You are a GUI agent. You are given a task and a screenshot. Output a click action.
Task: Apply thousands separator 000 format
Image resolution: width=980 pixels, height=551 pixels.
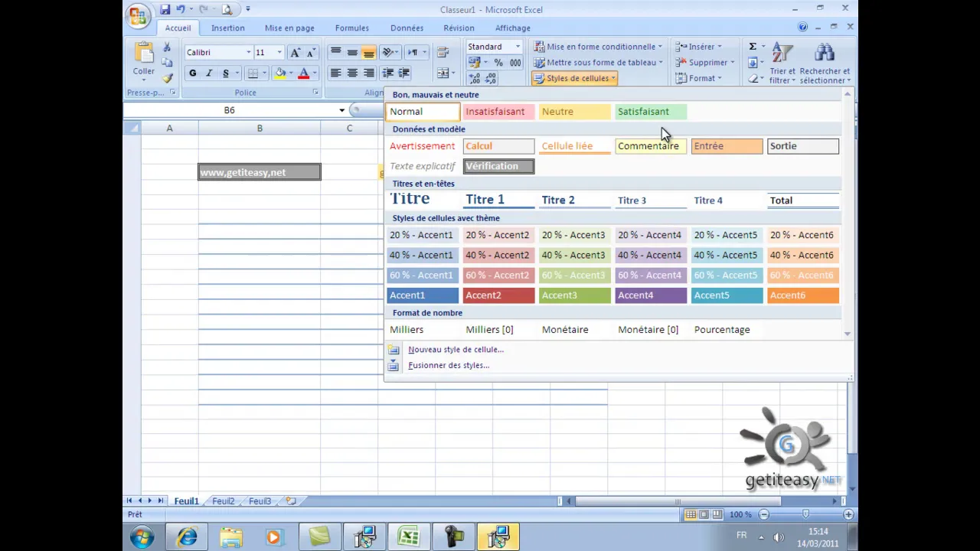(x=515, y=63)
